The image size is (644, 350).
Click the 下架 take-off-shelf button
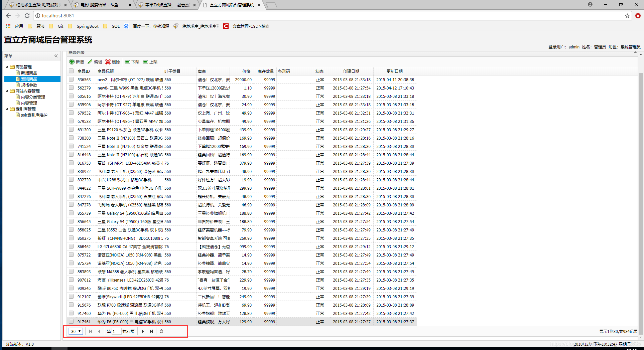tap(132, 62)
